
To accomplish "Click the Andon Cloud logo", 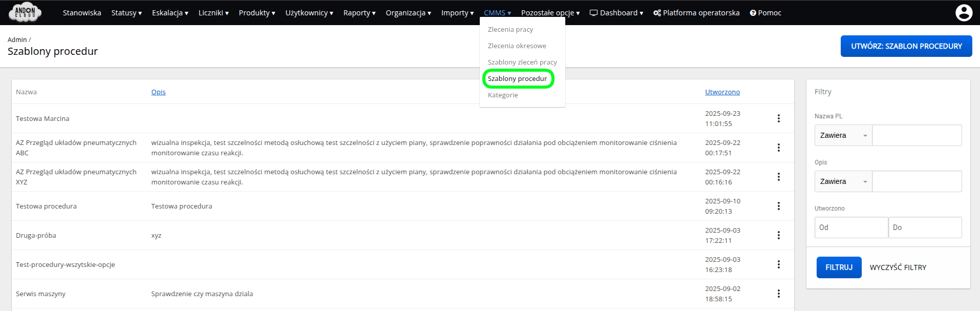I will pyautogui.click(x=25, y=12).
